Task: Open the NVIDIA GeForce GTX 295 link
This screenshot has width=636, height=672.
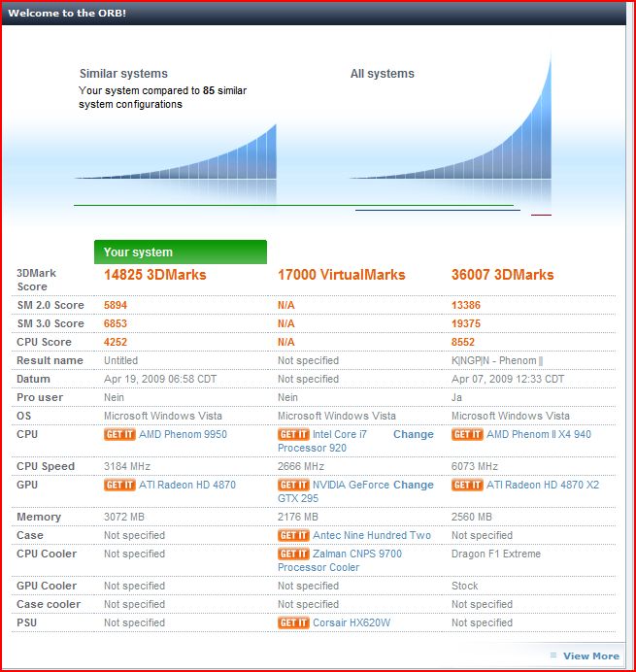Action: (x=333, y=491)
